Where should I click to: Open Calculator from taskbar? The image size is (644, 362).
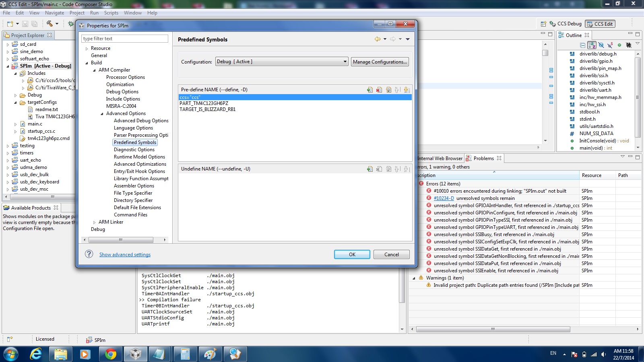[x=185, y=354]
